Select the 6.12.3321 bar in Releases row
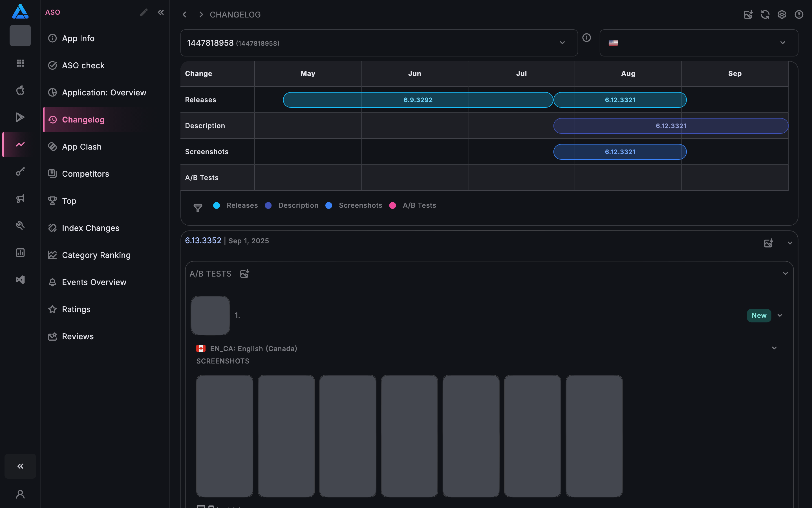The image size is (812, 508). coord(620,100)
